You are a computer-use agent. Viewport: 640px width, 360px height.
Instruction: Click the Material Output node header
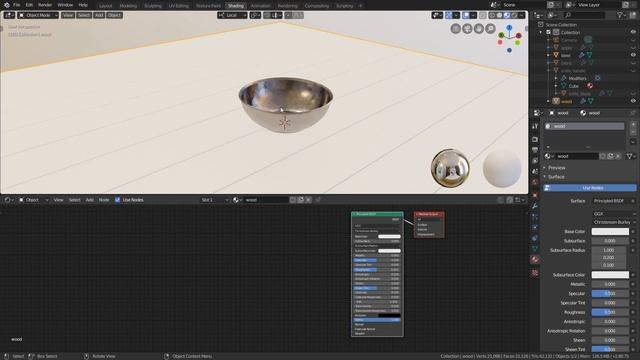429,214
